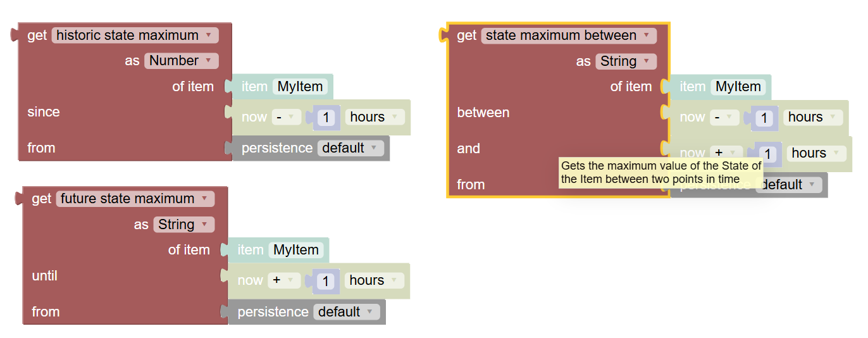
Task: Open 'hours' unit dropdown in 'since' row
Action: tap(375, 117)
